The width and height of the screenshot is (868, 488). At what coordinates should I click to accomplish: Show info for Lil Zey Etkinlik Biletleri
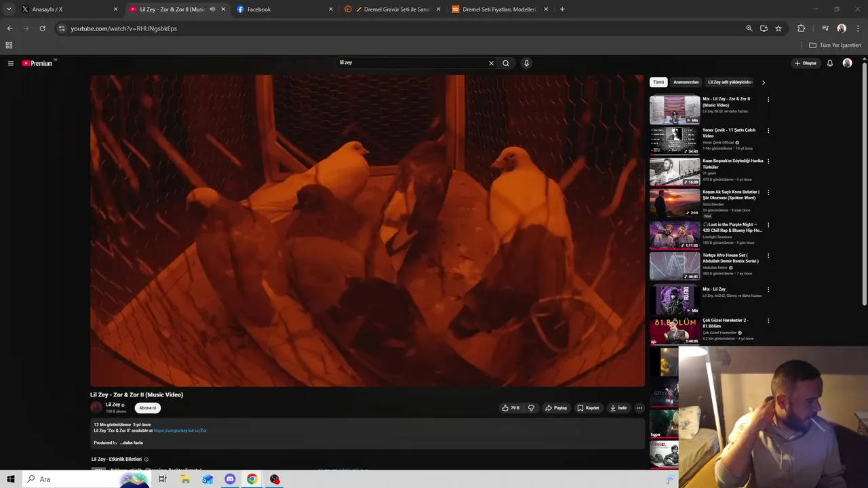tap(146, 460)
